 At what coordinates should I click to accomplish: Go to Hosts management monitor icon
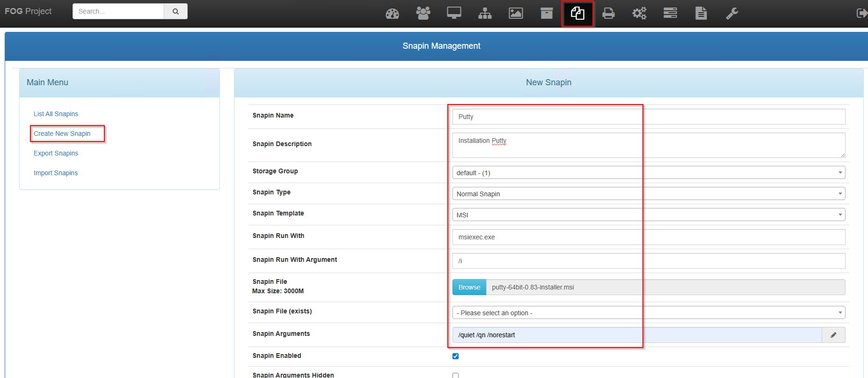454,13
